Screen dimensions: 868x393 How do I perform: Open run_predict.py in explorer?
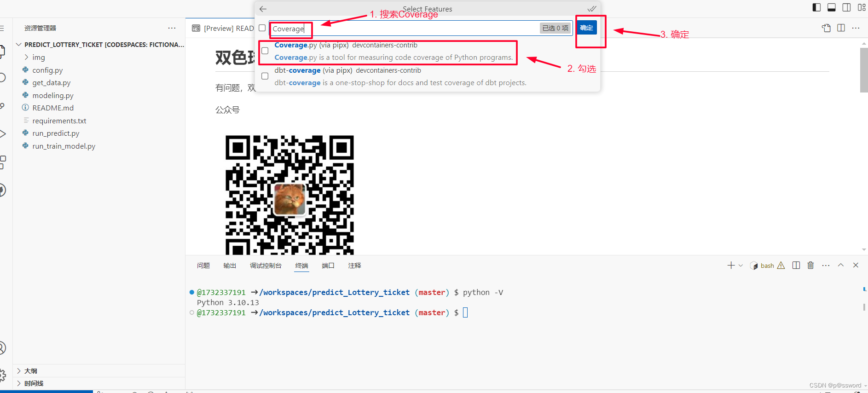click(x=56, y=133)
